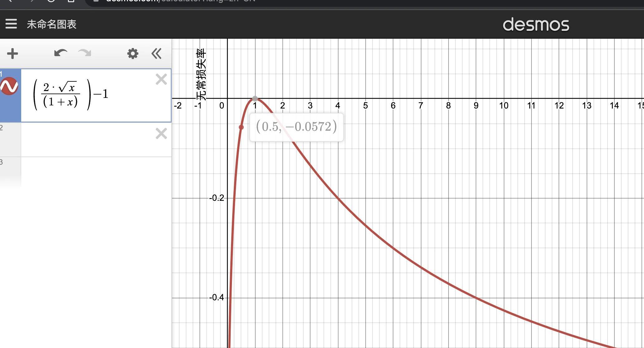The image size is (644, 348).
Task: Open the hamburger menu
Action: 11,24
